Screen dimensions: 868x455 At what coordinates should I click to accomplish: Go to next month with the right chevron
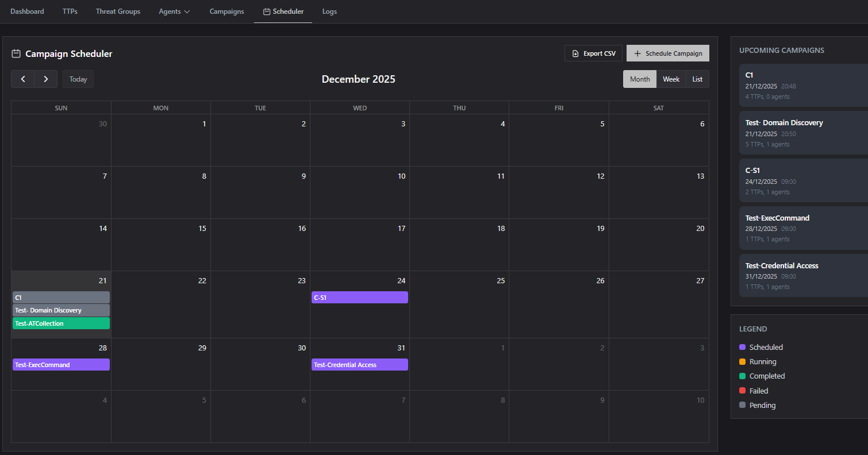(x=45, y=79)
